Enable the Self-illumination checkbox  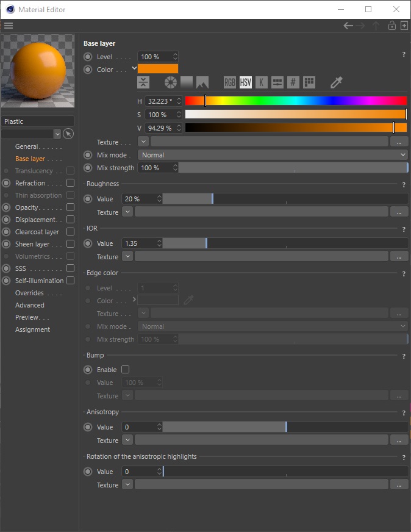coord(71,280)
